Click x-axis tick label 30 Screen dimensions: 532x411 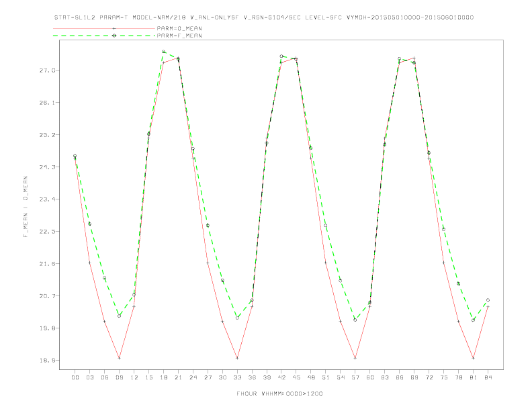coord(222,377)
